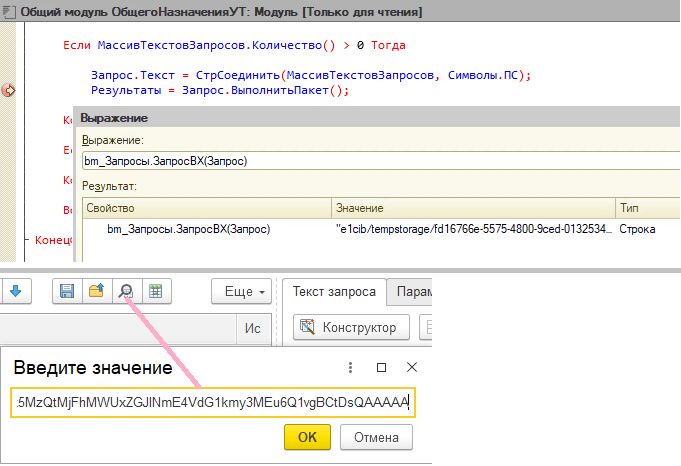
Task: Click the magnifier load-from-storage icon
Action: pos(126,291)
